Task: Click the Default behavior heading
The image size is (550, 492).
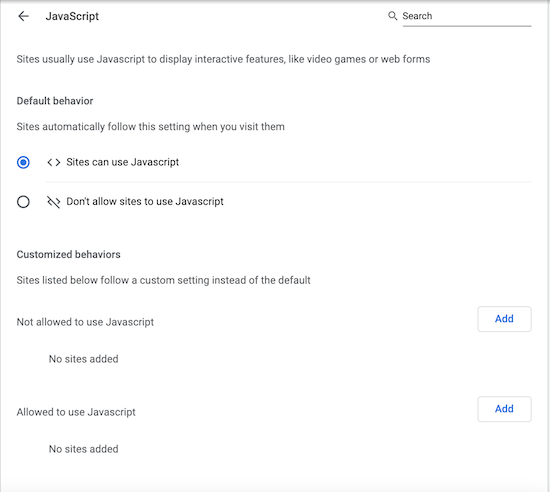Action: click(55, 101)
